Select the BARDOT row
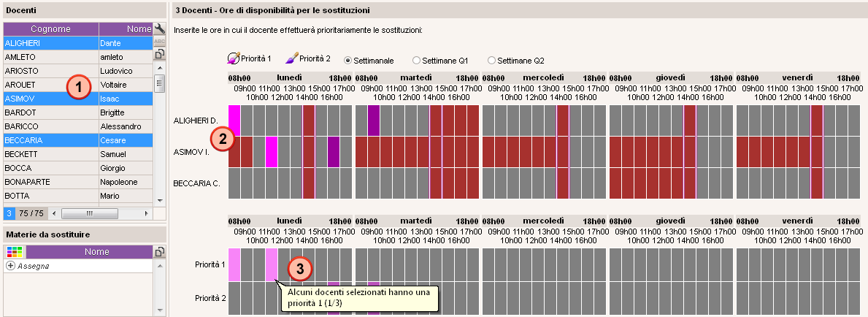 coord(78,112)
